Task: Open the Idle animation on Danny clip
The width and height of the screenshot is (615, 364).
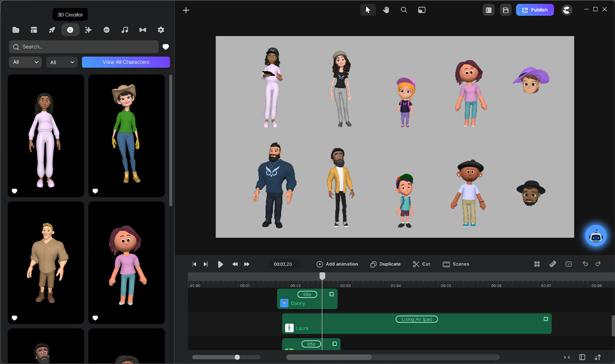Action: click(x=307, y=295)
